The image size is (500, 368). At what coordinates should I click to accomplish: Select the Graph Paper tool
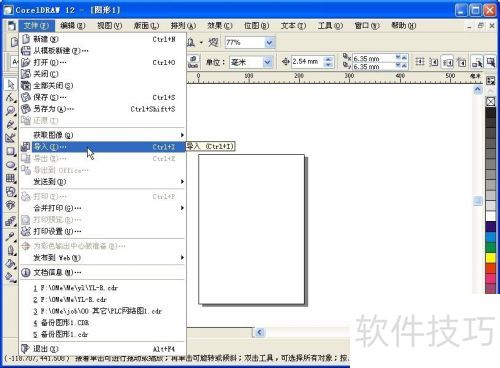point(10,178)
